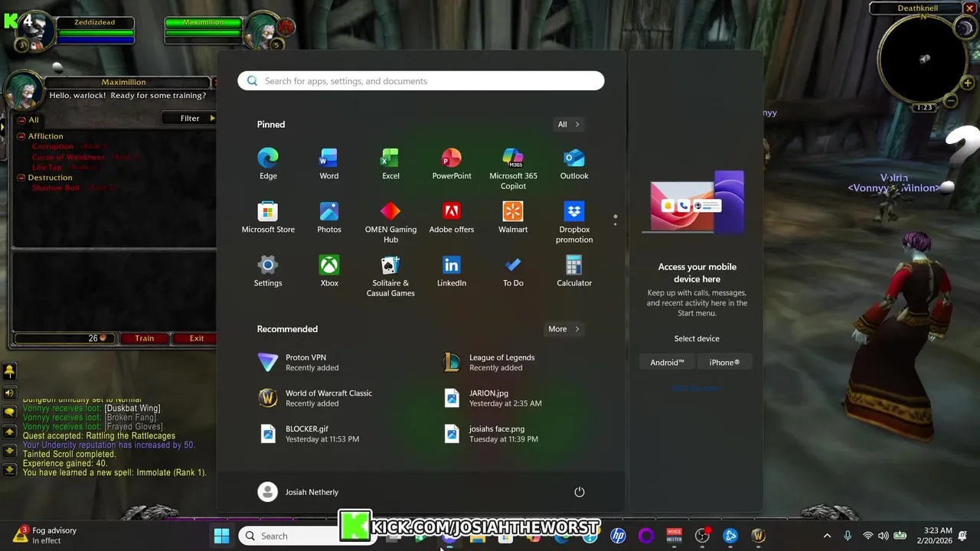Click the microphone tray icon

click(x=848, y=536)
